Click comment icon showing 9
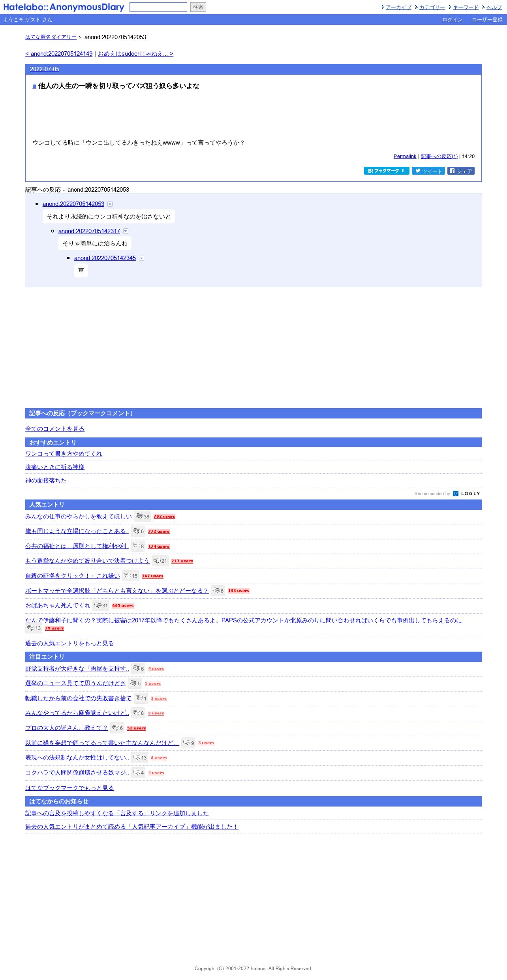 (x=189, y=743)
